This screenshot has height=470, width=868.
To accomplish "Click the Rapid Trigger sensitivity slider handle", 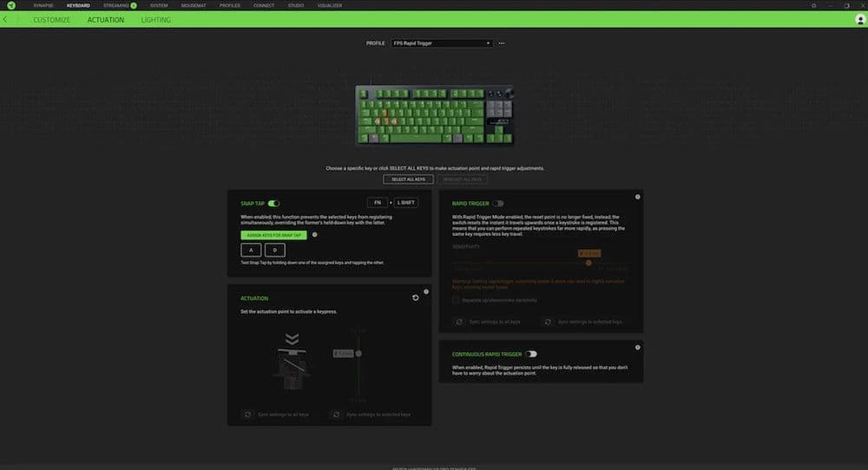I will coord(589,264).
